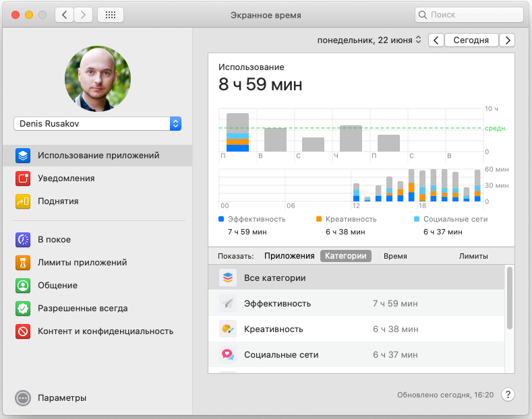Select the Эффективность 7 ч 59 мин row
The height and width of the screenshot is (419, 532).
[x=356, y=303]
